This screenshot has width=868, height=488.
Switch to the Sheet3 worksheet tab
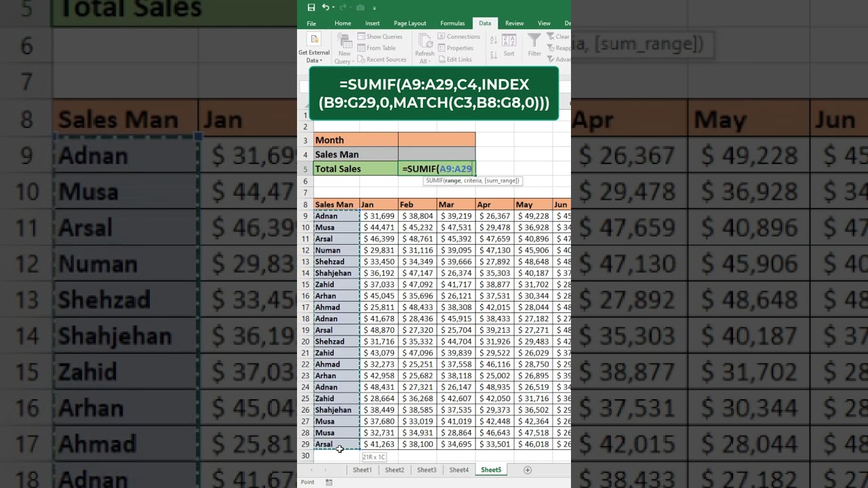(427, 470)
